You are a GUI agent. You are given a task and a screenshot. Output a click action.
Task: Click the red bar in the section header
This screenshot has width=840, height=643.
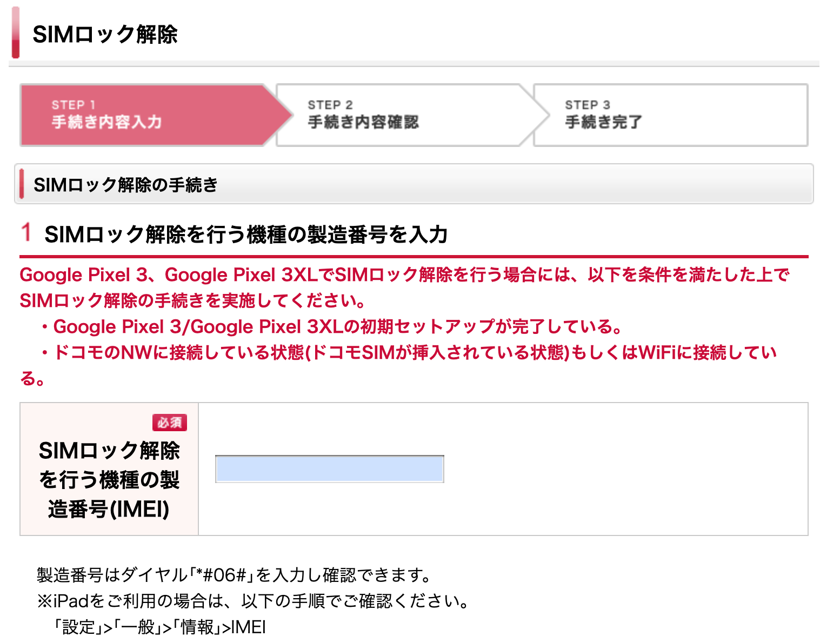22,184
